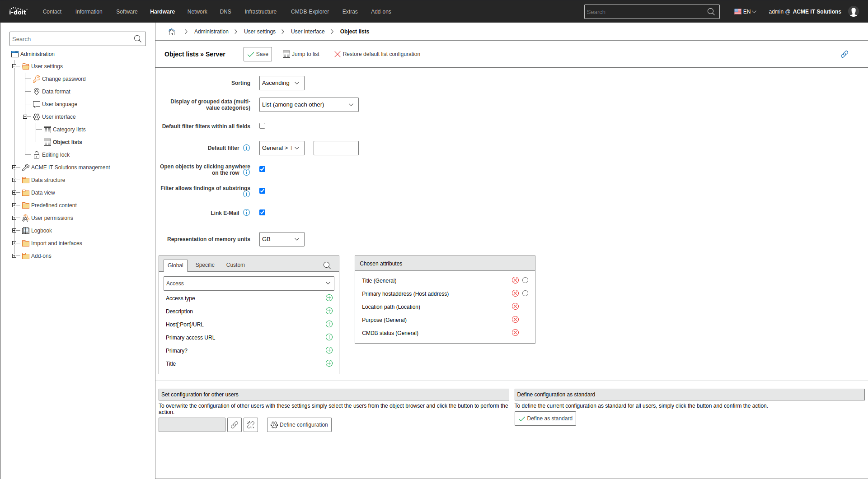
Task: Open the Sorting Ascending dropdown
Action: pos(282,83)
